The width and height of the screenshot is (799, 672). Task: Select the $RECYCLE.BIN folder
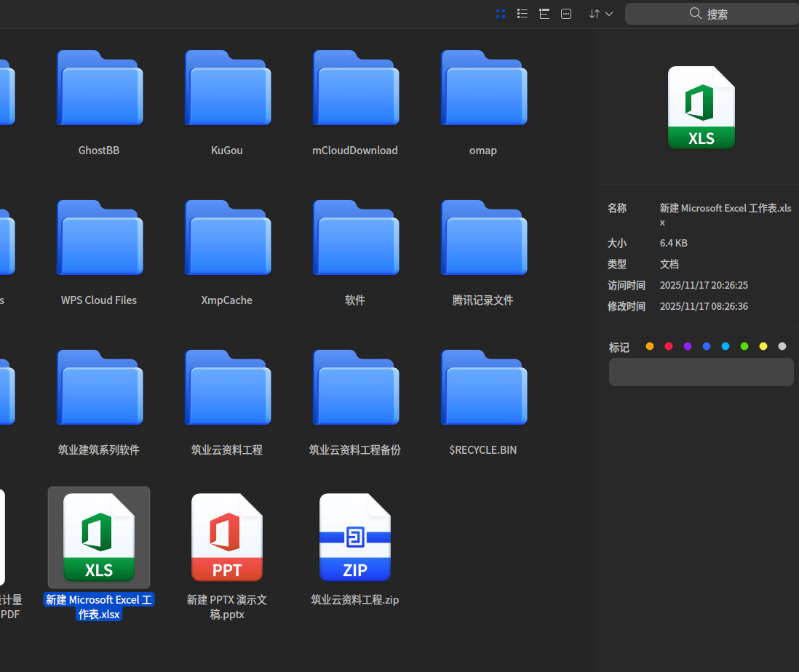click(x=484, y=387)
